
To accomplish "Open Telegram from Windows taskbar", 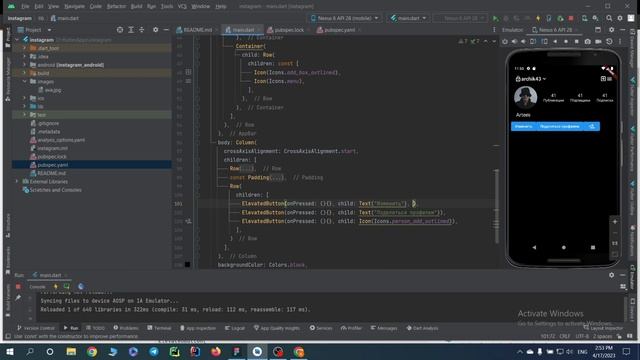I will pyautogui.click(x=154, y=351).
